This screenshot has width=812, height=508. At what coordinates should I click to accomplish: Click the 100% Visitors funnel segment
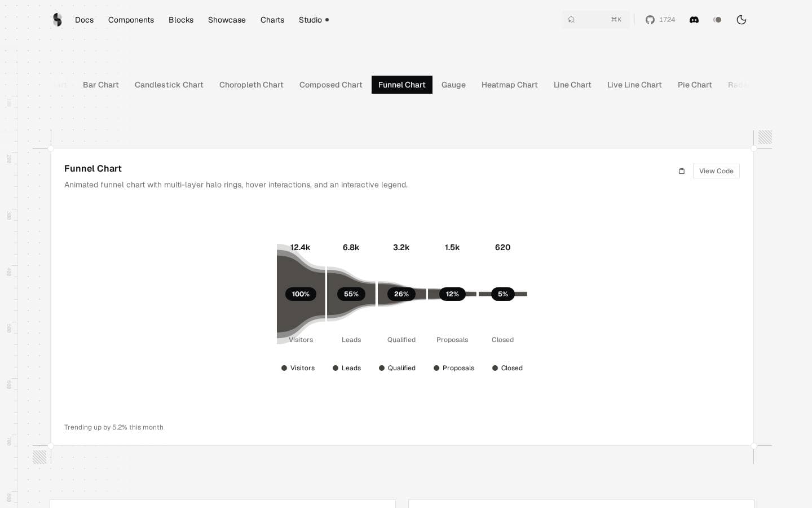click(301, 294)
